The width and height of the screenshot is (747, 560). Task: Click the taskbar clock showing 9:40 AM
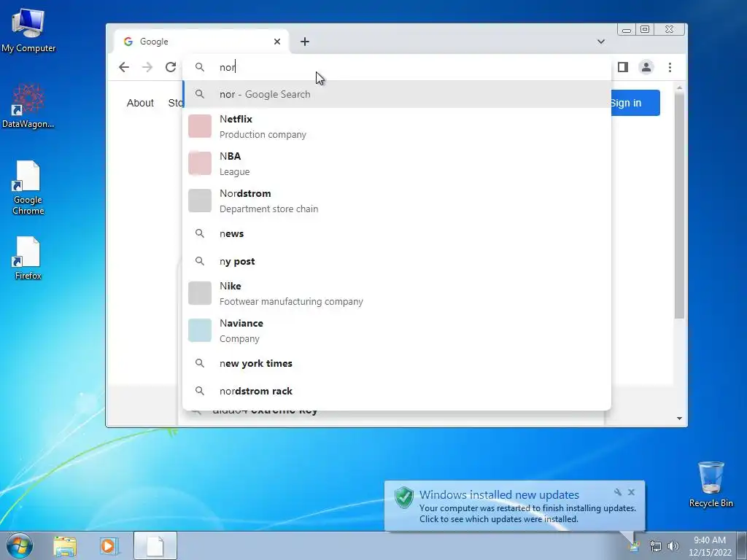point(710,546)
